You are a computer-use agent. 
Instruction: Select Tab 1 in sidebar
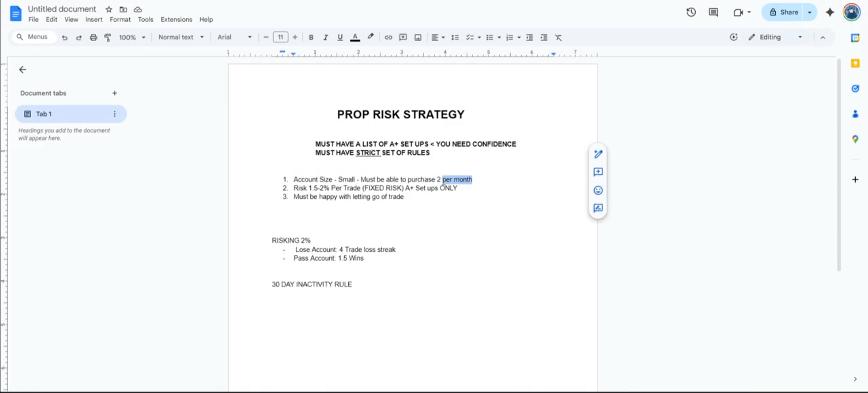point(71,114)
